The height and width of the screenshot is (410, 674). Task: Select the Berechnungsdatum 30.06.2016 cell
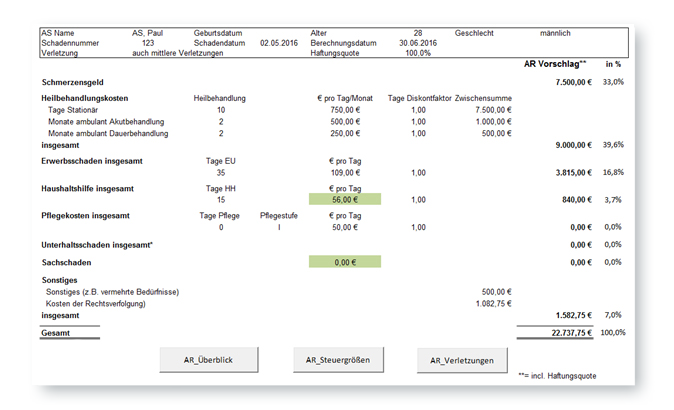(x=414, y=44)
